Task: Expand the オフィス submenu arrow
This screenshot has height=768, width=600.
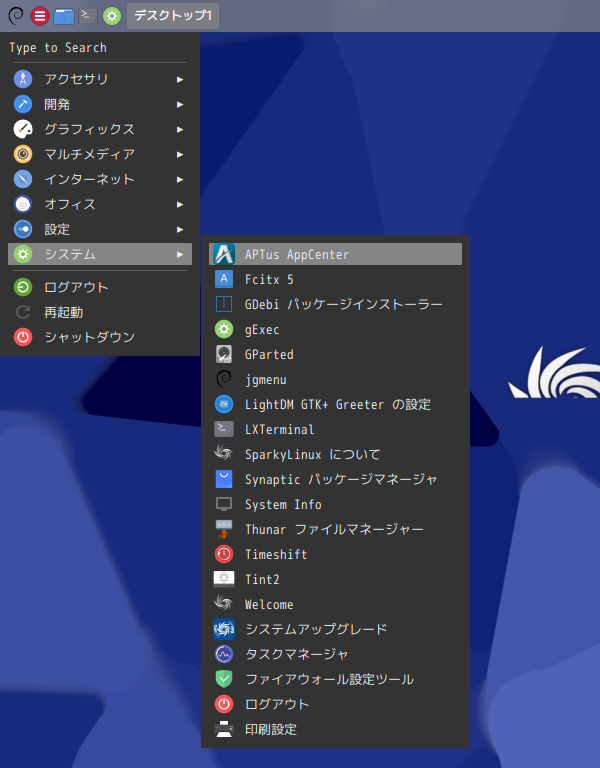Action: click(x=180, y=204)
